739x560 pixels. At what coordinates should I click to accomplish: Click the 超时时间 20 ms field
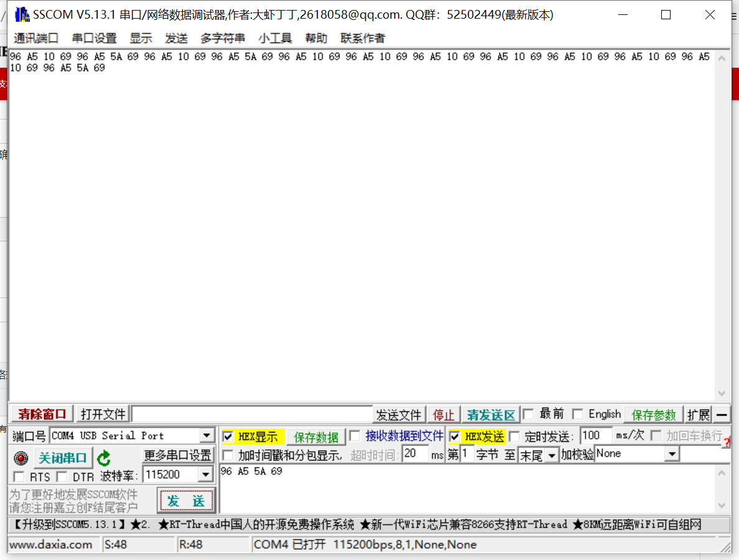pyautogui.click(x=415, y=454)
